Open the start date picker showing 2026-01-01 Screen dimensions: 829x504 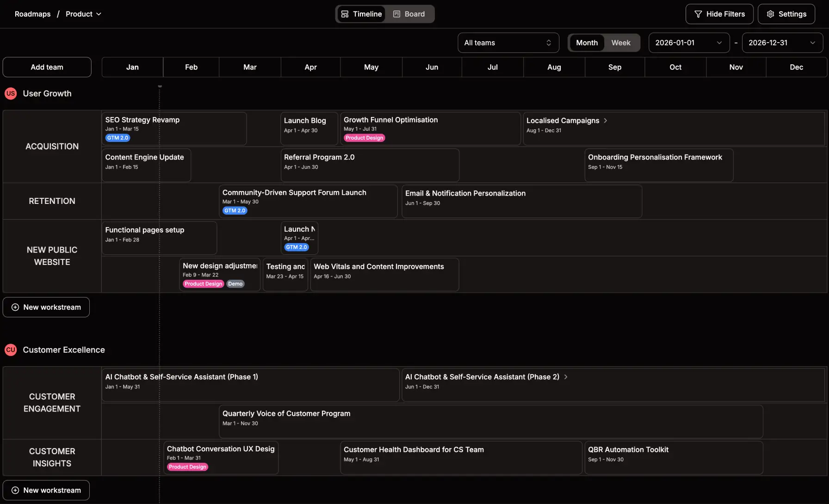point(689,43)
